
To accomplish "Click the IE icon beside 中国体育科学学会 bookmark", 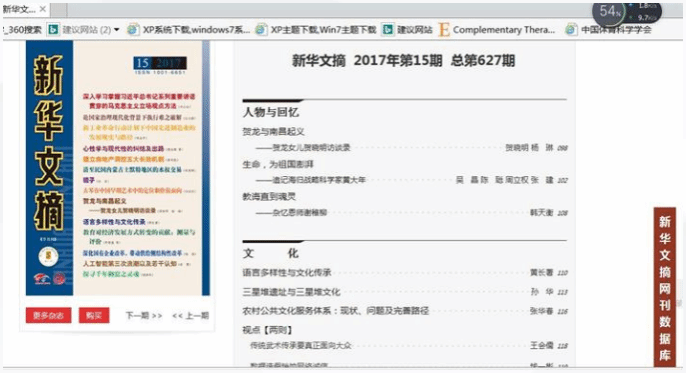I will pyautogui.click(x=570, y=30).
